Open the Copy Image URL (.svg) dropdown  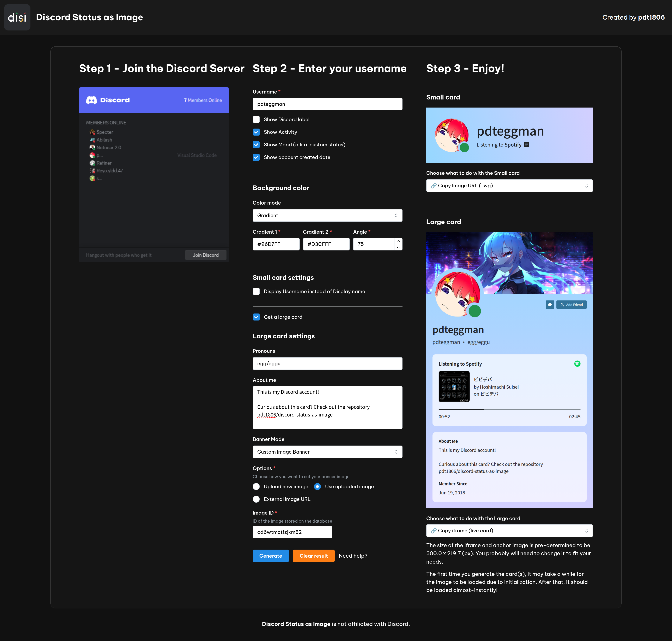click(x=509, y=185)
